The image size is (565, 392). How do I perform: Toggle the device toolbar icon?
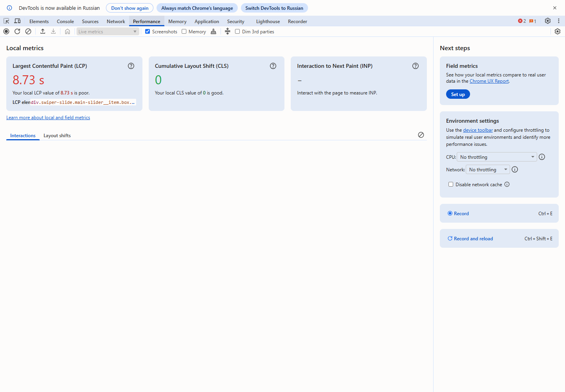[x=18, y=21]
